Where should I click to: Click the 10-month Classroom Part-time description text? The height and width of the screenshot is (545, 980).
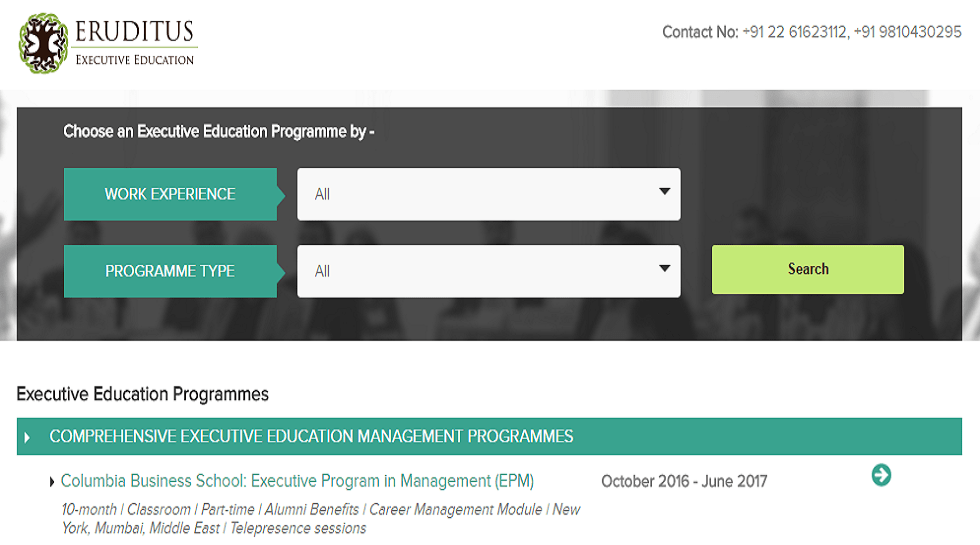pos(320,518)
